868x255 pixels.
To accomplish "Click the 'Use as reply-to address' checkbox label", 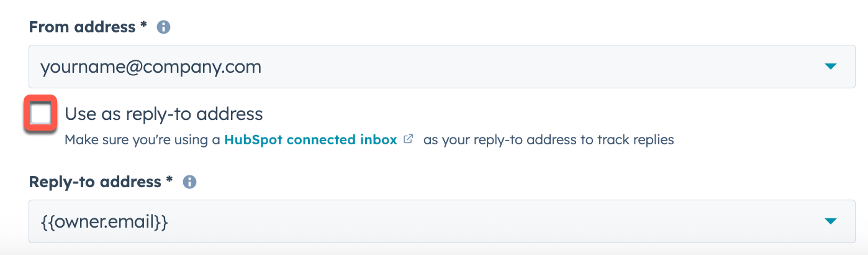I will coord(164,114).
